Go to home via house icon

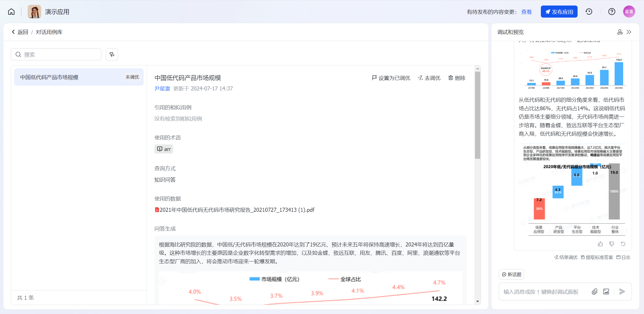click(x=11, y=12)
